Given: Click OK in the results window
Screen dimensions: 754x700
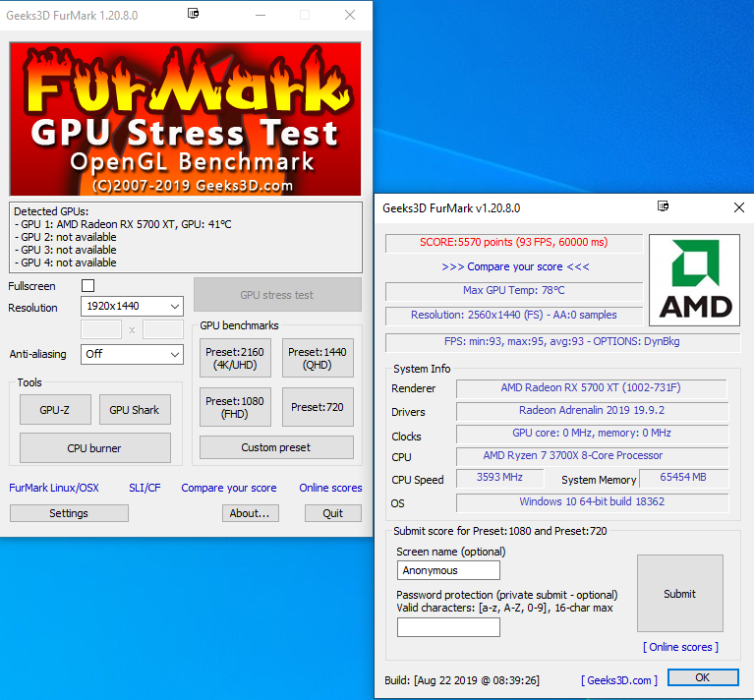Looking at the screenshot, I should pyautogui.click(x=703, y=677).
